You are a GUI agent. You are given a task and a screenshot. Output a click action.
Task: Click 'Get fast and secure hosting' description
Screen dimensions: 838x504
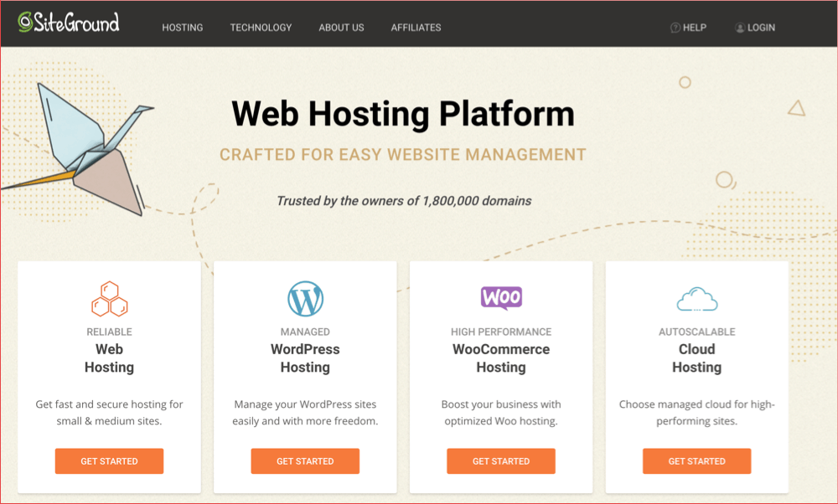tap(109, 413)
